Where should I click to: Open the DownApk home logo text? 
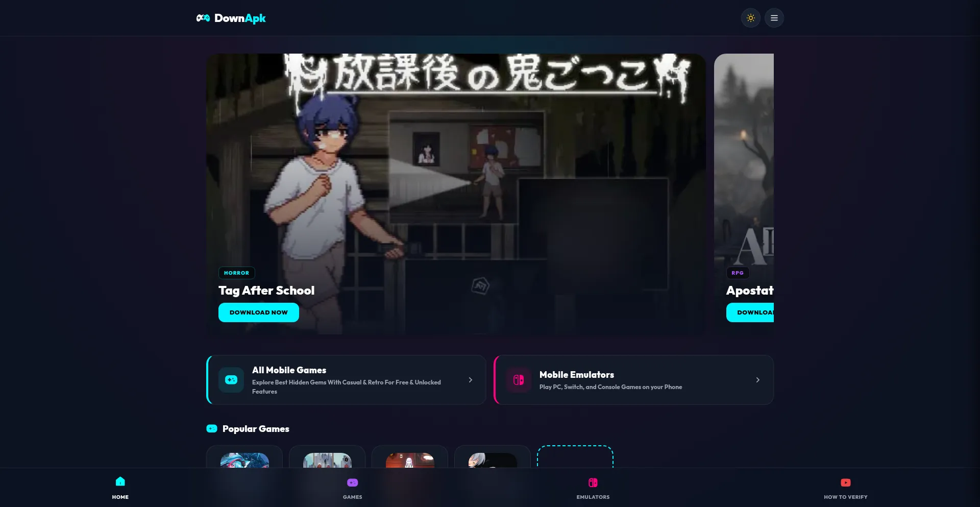coord(240,18)
